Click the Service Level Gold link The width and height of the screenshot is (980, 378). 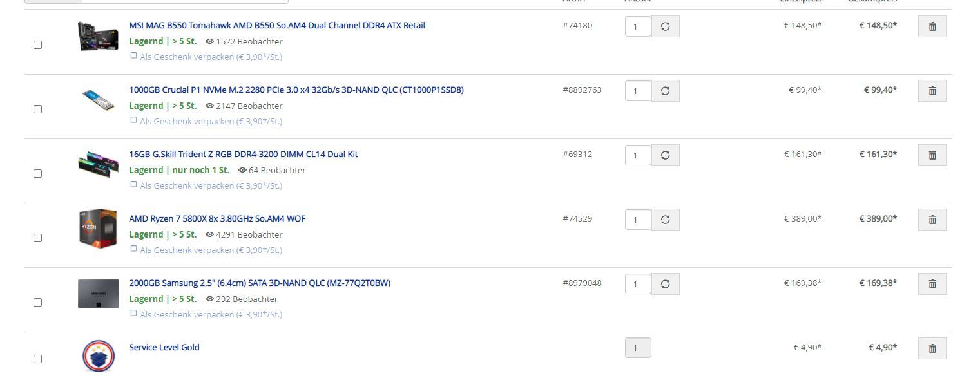tap(164, 348)
